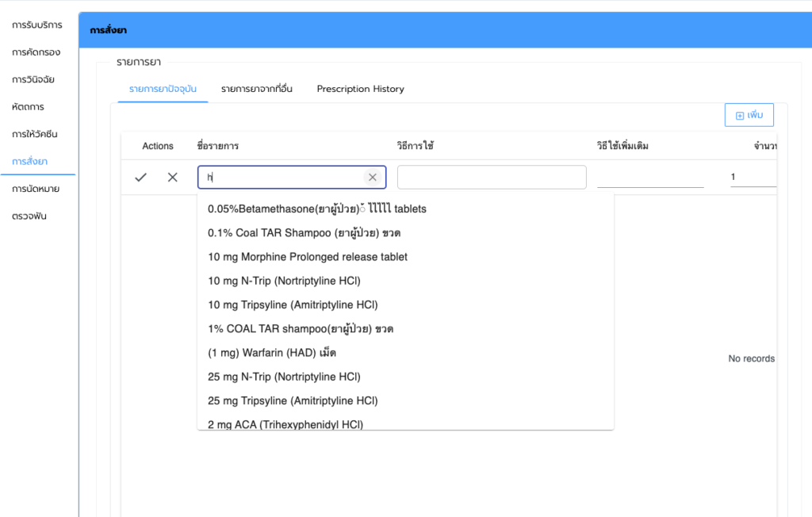
Task: Click the quantity field showing 1
Action: [752, 177]
